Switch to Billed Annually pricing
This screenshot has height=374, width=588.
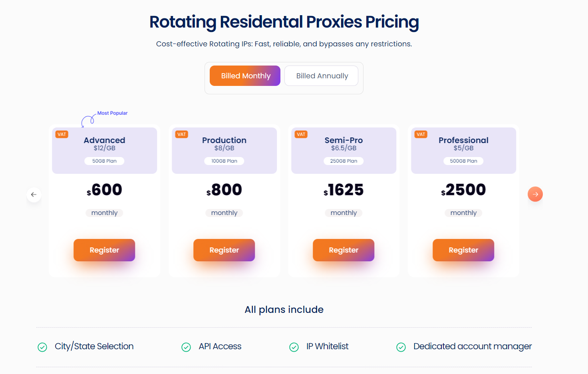click(322, 76)
